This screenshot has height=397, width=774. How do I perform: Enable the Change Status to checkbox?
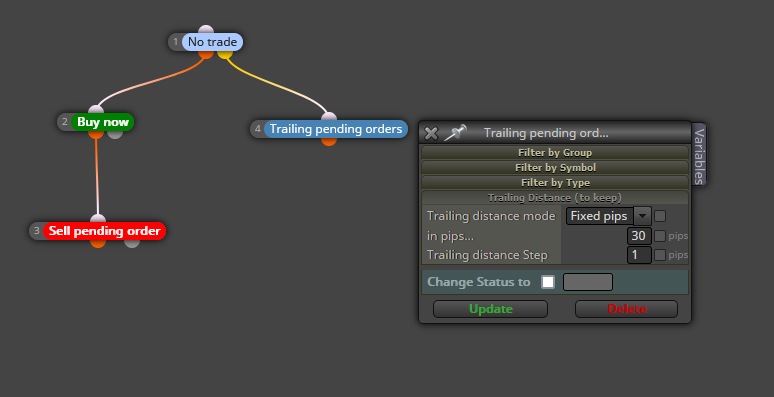point(548,282)
